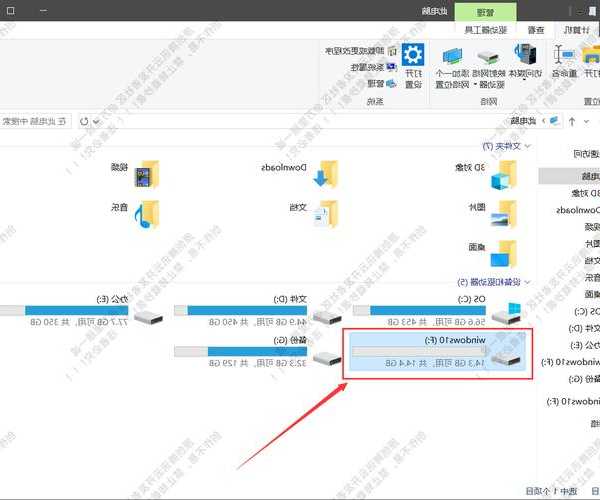Open the 驱动器工具 ribbon tab
Viewport: 600px width, 500px height.
click(x=485, y=31)
